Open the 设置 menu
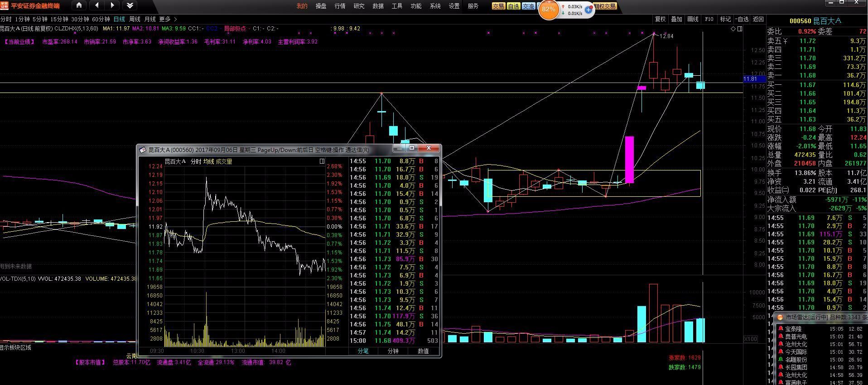868x385 pixels. (x=454, y=6)
